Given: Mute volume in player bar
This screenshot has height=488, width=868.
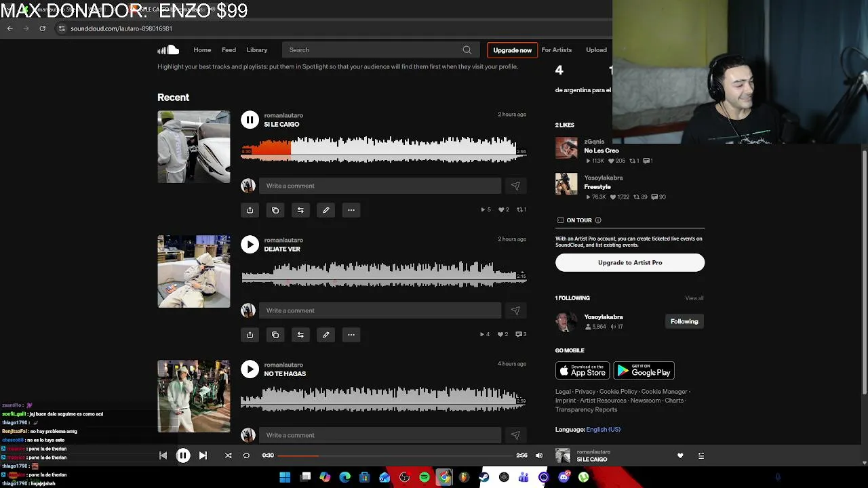Looking at the screenshot, I should [x=539, y=455].
